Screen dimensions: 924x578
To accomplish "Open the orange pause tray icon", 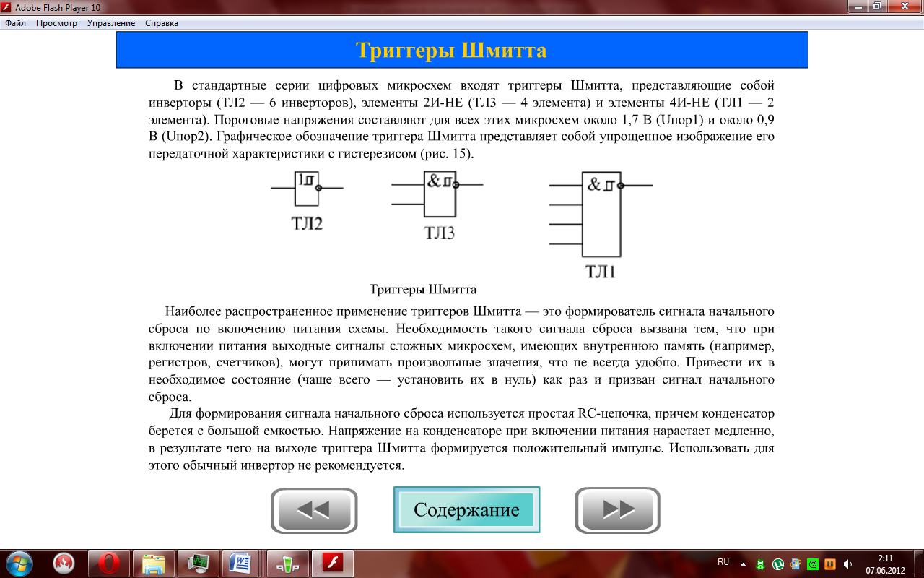I will click(830, 564).
